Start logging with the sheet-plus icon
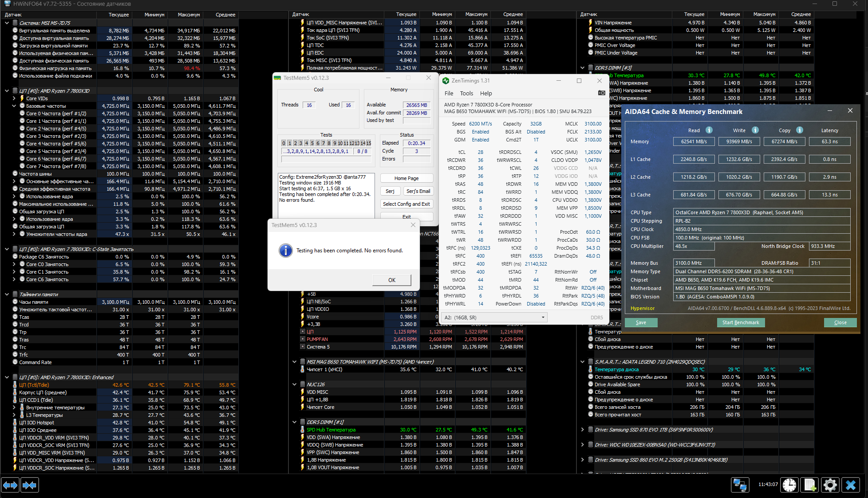 pyautogui.click(x=810, y=485)
